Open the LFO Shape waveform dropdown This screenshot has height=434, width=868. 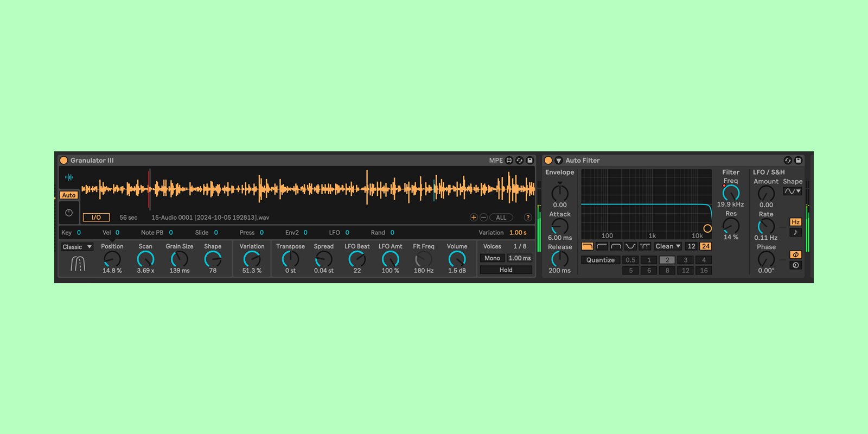[793, 192]
